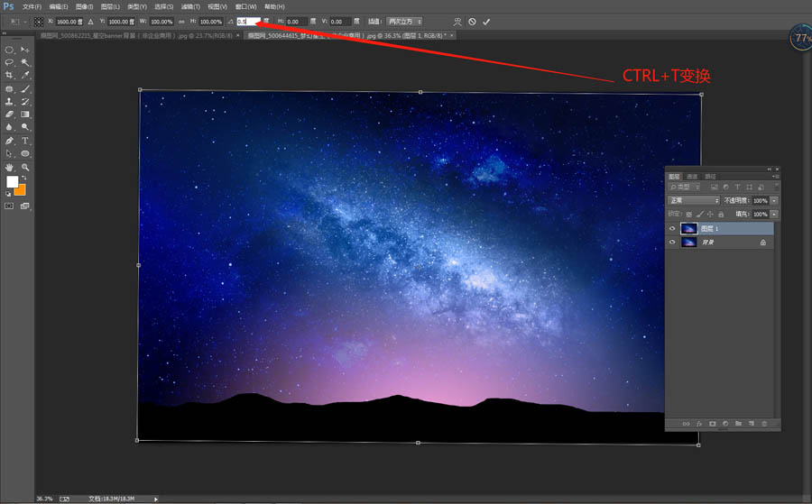Image resolution: width=812 pixels, height=504 pixels.
Task: Reset default foreground and background colors
Action: coord(8,194)
